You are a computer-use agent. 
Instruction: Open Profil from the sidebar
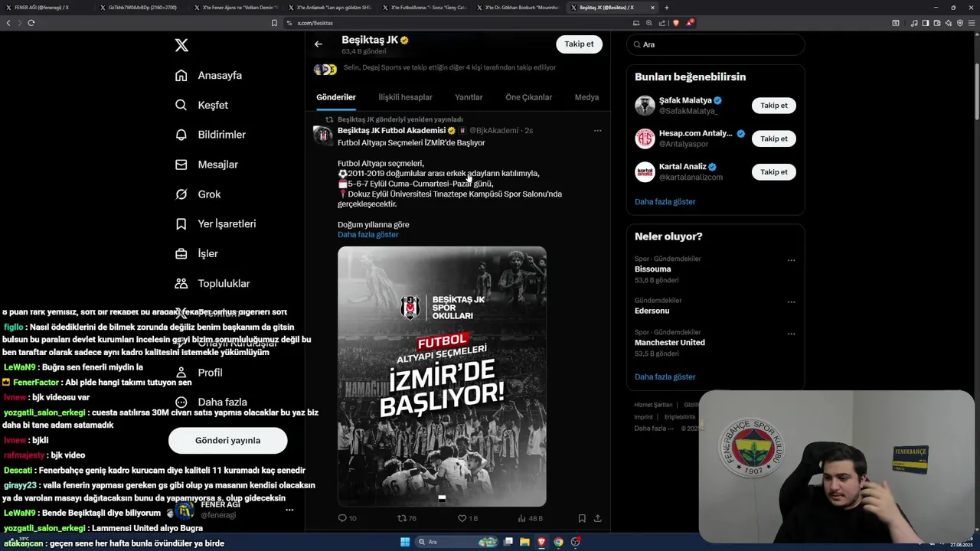click(198, 373)
